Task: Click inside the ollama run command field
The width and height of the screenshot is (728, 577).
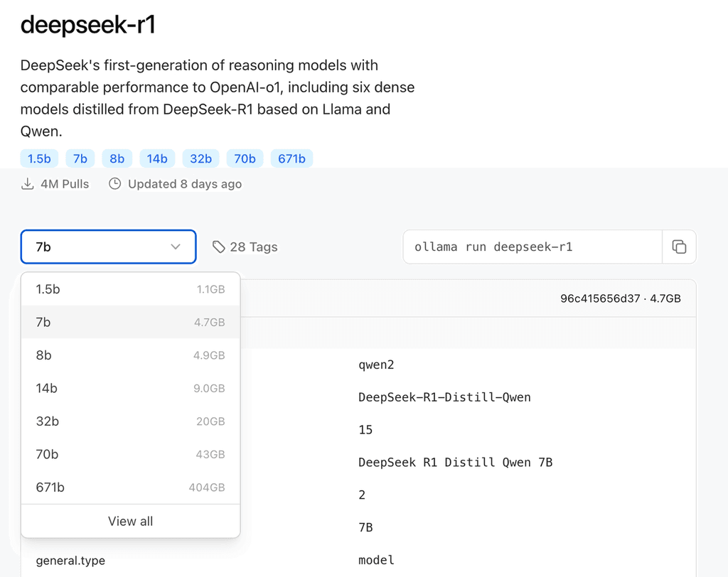Action: coord(526,247)
